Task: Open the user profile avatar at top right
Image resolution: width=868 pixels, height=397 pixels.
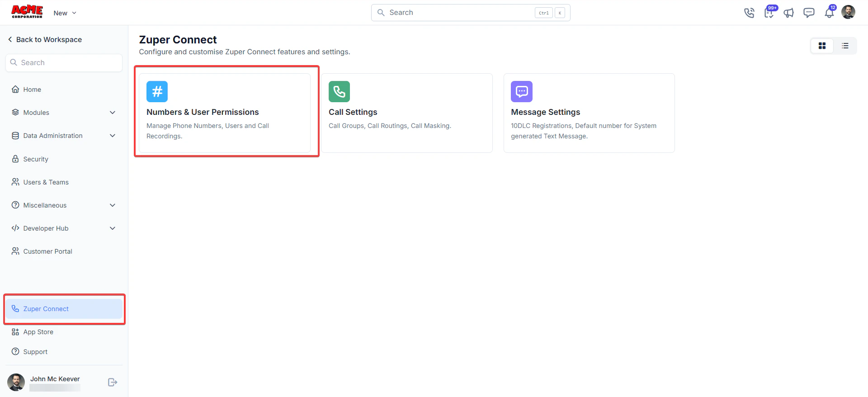Action: pos(848,12)
